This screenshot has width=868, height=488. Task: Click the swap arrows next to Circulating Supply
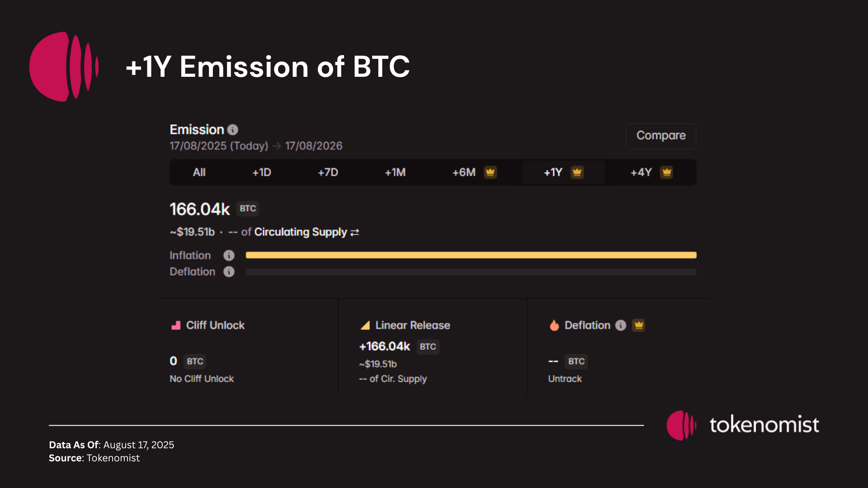(x=355, y=232)
